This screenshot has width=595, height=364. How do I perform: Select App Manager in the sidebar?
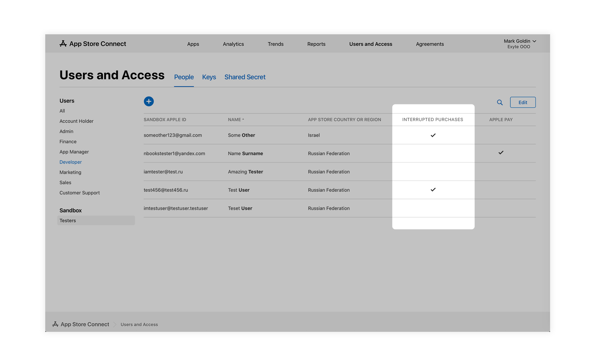click(74, 152)
